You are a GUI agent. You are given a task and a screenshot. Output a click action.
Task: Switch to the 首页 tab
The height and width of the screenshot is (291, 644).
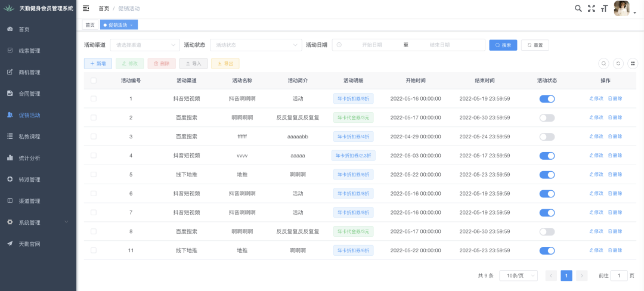coord(90,25)
